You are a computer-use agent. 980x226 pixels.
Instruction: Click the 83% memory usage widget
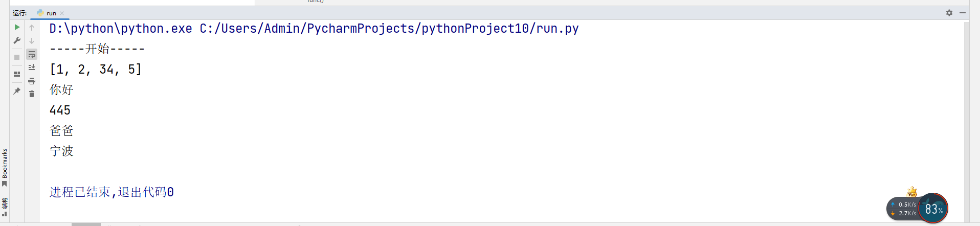[x=933, y=208]
